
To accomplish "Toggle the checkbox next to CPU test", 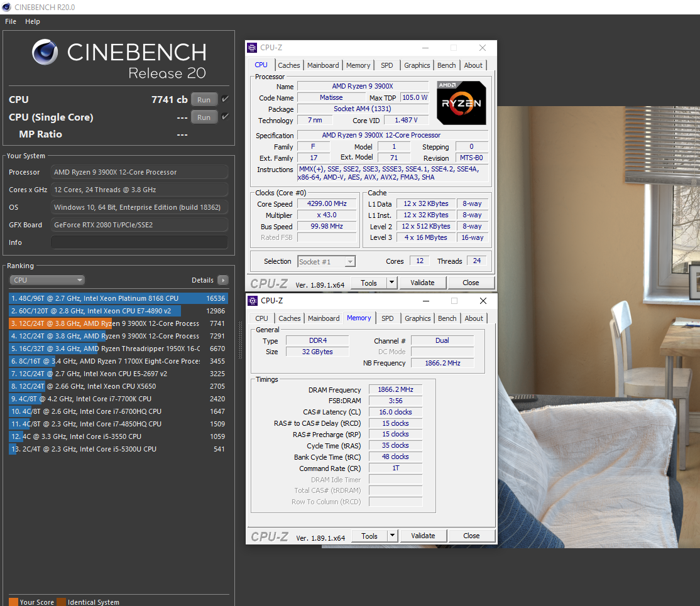I will pos(225,99).
